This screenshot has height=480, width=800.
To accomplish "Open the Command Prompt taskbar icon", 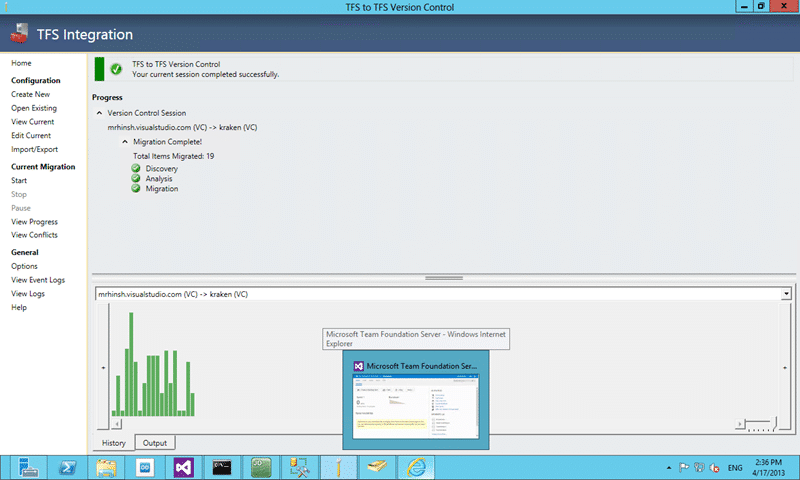I will pos(222,467).
